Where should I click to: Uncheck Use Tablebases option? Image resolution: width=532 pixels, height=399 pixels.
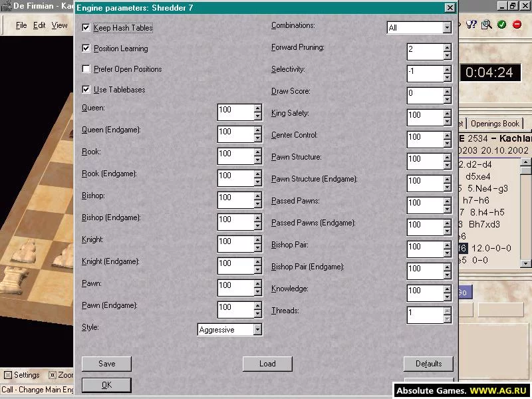86,90
